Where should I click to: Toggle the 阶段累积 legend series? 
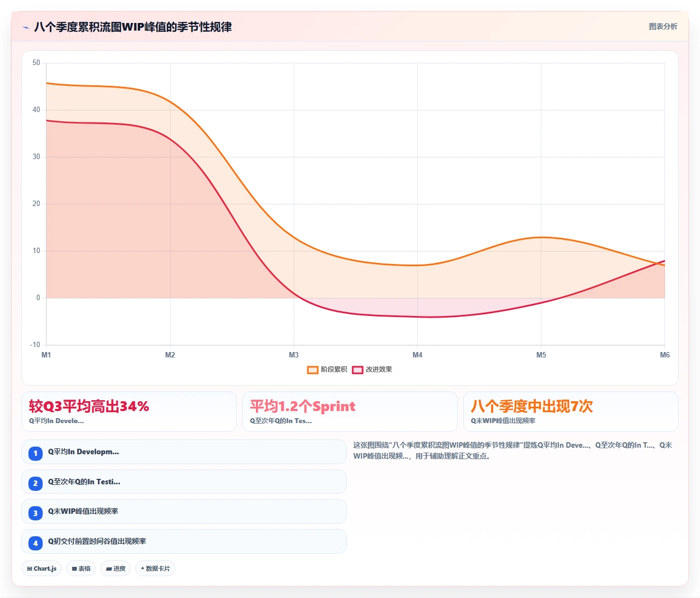point(327,370)
